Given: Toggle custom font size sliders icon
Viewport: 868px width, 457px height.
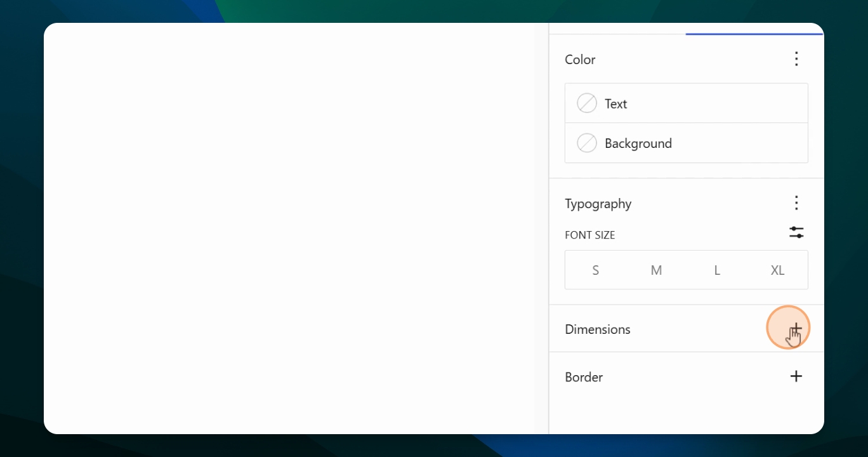Looking at the screenshot, I should (796, 232).
